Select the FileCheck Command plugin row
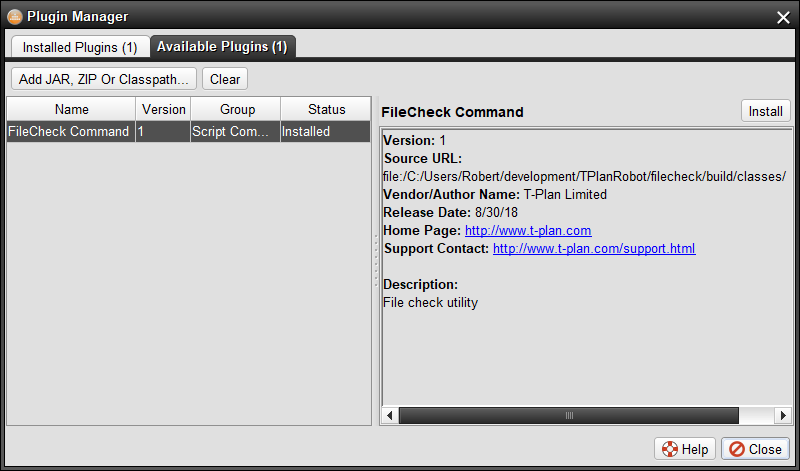The width and height of the screenshot is (800, 471). click(69, 132)
